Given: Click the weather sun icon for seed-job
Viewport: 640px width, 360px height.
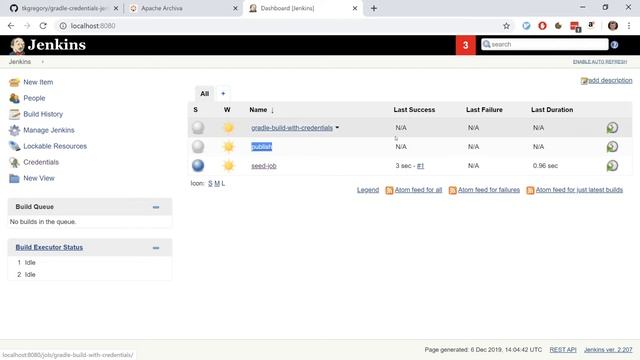Looking at the screenshot, I should point(229,165).
